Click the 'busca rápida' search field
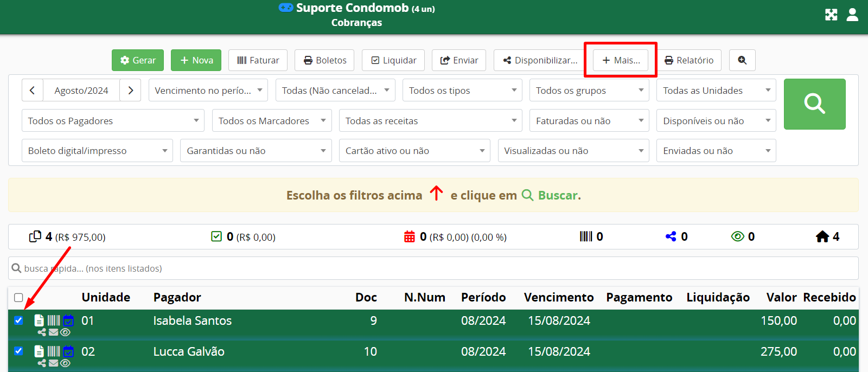 tap(433, 268)
